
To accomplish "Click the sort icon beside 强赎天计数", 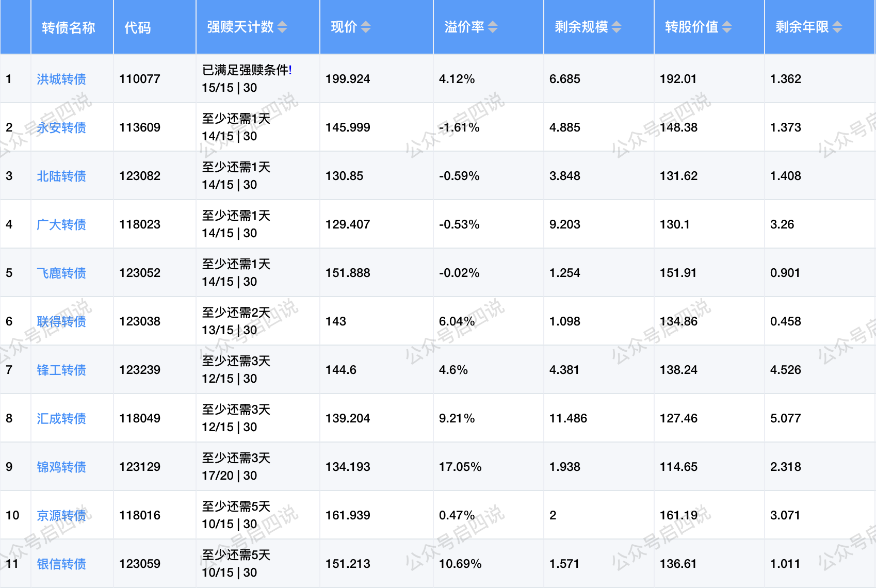I will (282, 27).
